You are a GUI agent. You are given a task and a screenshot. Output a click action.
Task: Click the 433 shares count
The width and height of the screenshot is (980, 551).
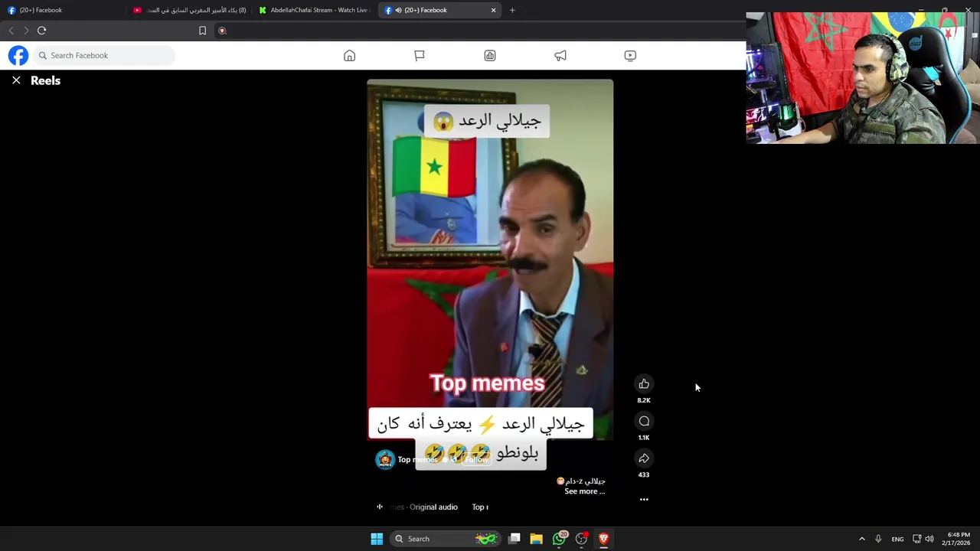pos(644,474)
